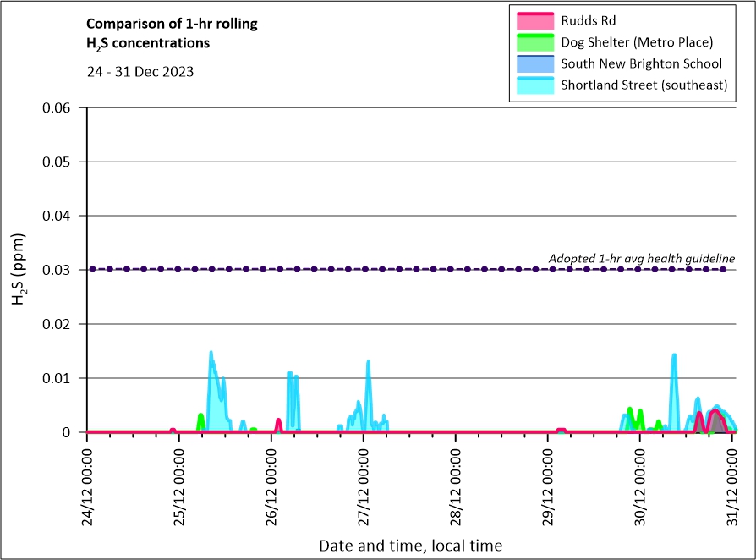Click the chart title 'Comparison of 1-hr rolling'

coord(172,24)
